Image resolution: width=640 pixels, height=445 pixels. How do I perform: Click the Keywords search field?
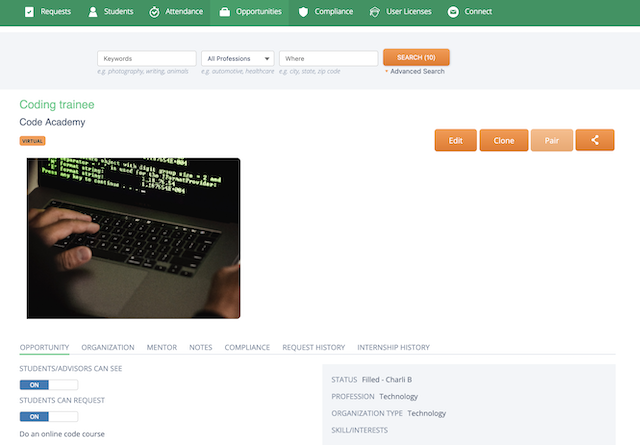(x=147, y=59)
